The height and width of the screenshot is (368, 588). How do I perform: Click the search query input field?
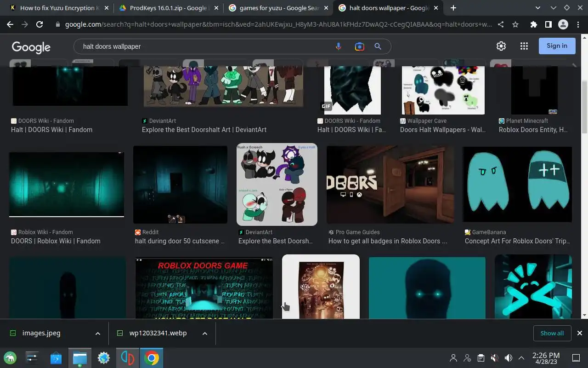204,46
